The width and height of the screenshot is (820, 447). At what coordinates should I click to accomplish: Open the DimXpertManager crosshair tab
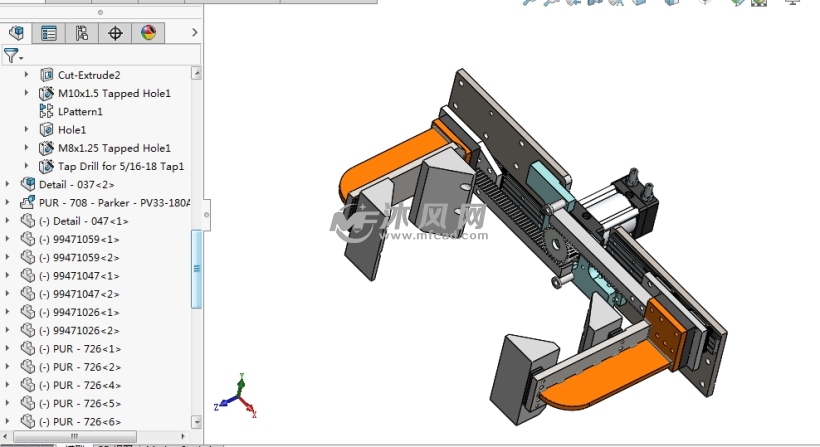[x=115, y=33]
